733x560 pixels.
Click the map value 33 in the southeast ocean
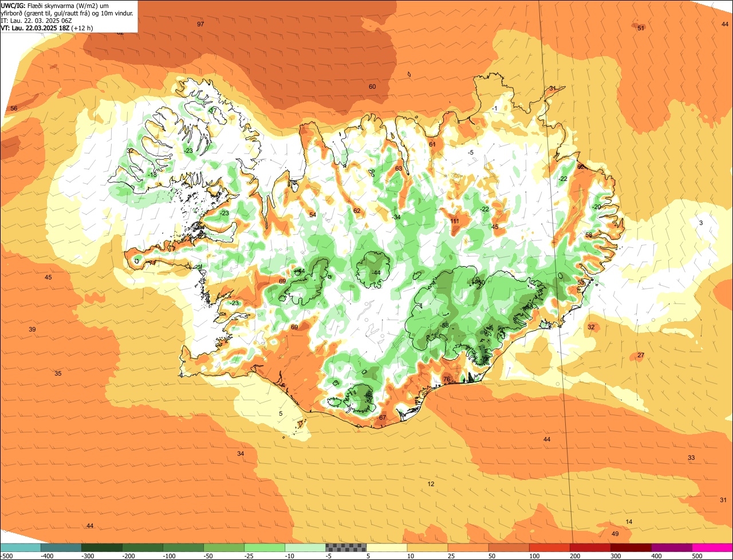click(691, 458)
